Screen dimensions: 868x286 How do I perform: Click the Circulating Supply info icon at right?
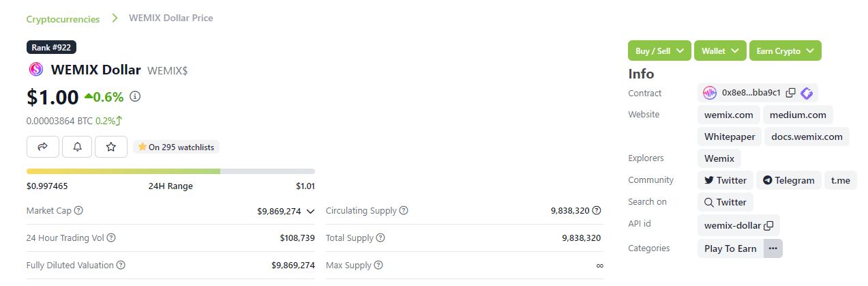pos(597,211)
